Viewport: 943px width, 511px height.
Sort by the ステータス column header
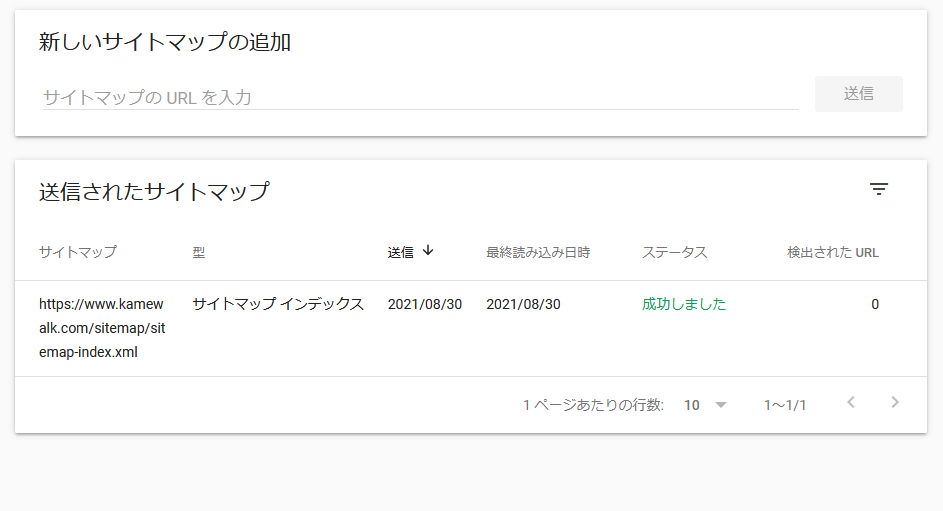pos(674,252)
